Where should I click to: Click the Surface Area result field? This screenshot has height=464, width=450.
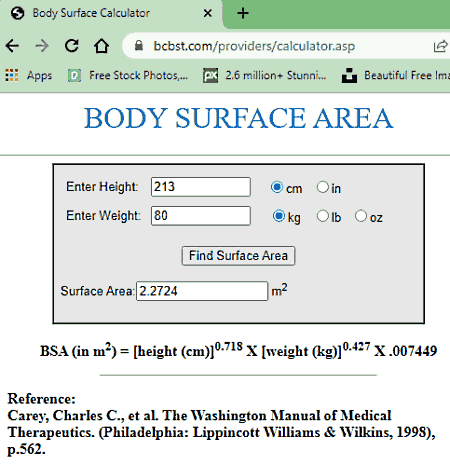202,291
